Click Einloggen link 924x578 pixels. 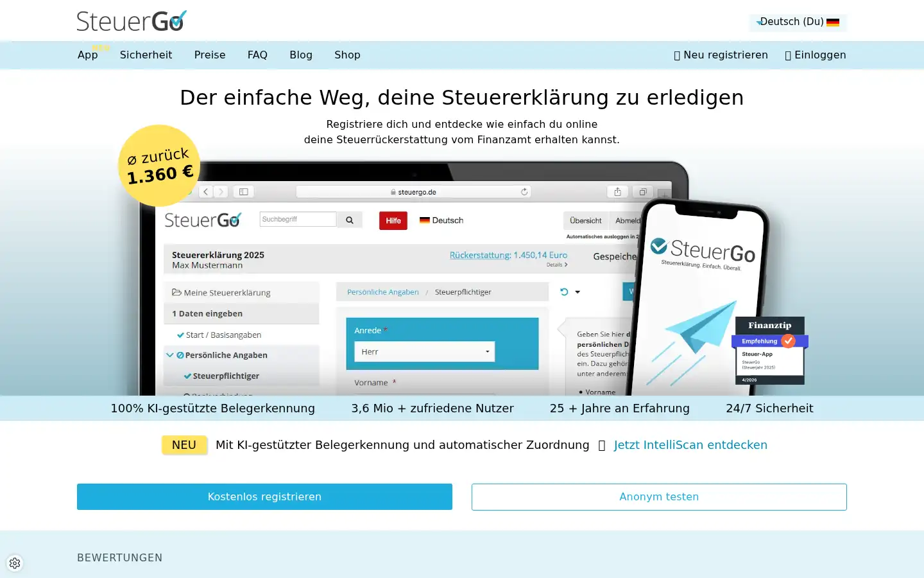(x=816, y=55)
